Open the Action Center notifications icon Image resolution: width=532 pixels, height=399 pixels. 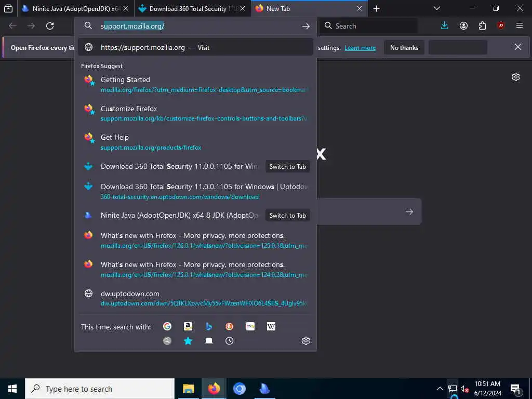pos(516,389)
